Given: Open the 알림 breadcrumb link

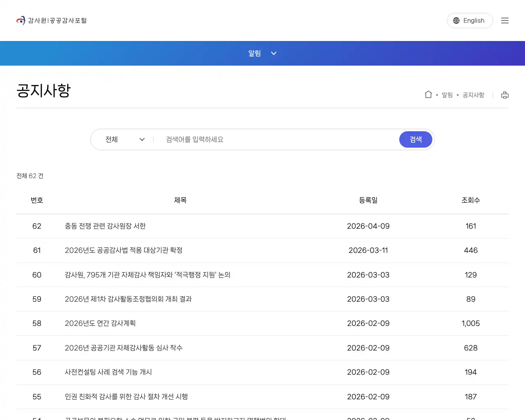Looking at the screenshot, I should pos(447,95).
